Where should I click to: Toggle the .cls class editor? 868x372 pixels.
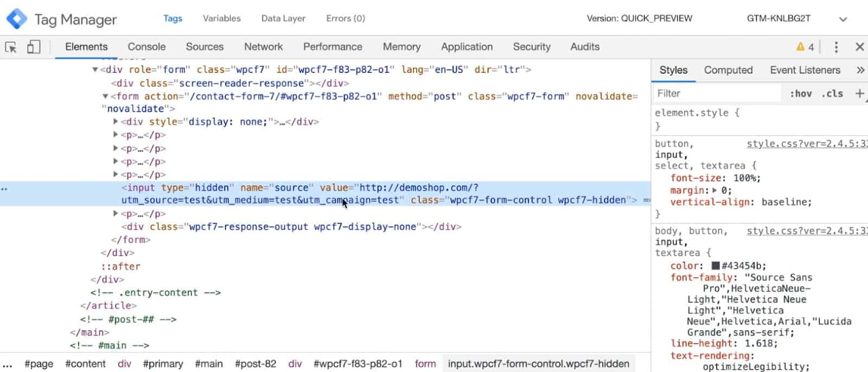[832, 93]
